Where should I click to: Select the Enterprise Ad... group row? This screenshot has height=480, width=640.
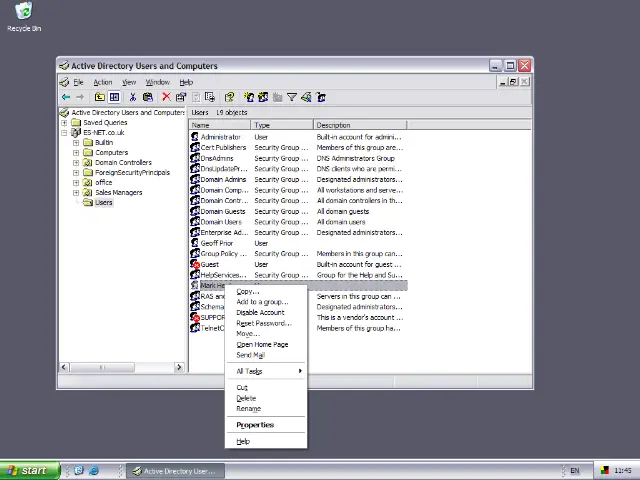click(x=298, y=233)
